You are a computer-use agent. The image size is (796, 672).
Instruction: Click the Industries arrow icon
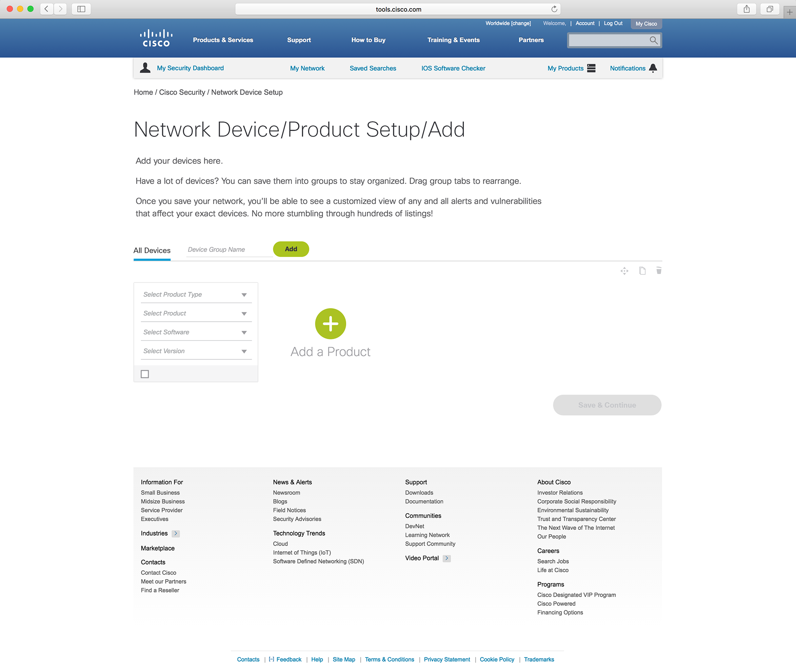coord(176,534)
